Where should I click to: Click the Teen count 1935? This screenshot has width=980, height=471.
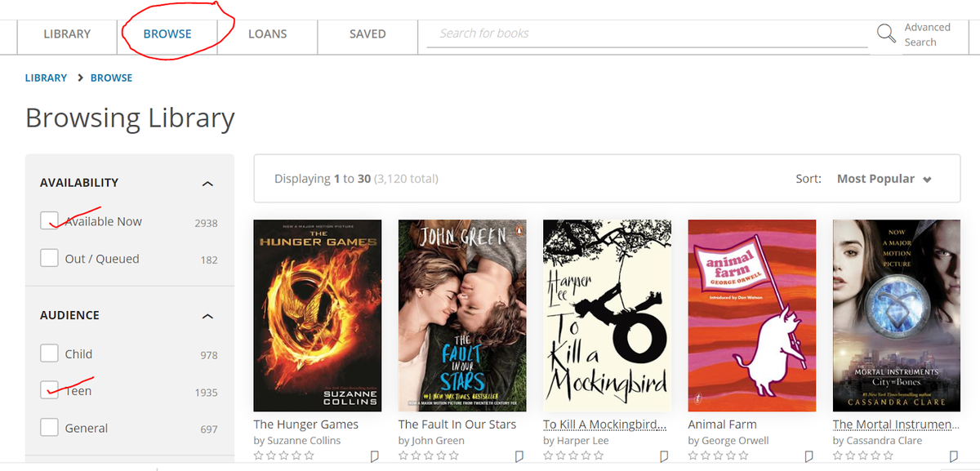coord(206,393)
